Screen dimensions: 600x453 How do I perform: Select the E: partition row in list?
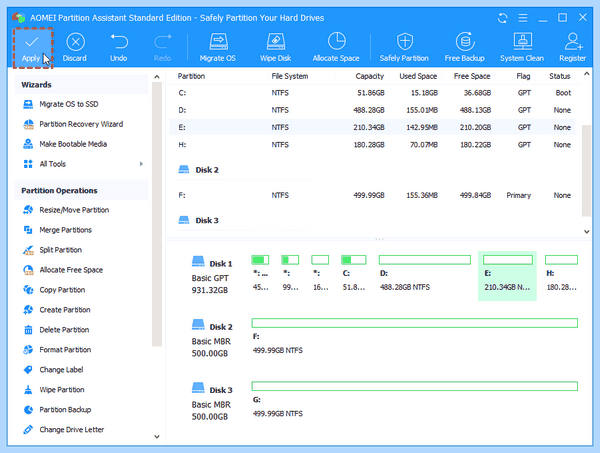click(372, 127)
